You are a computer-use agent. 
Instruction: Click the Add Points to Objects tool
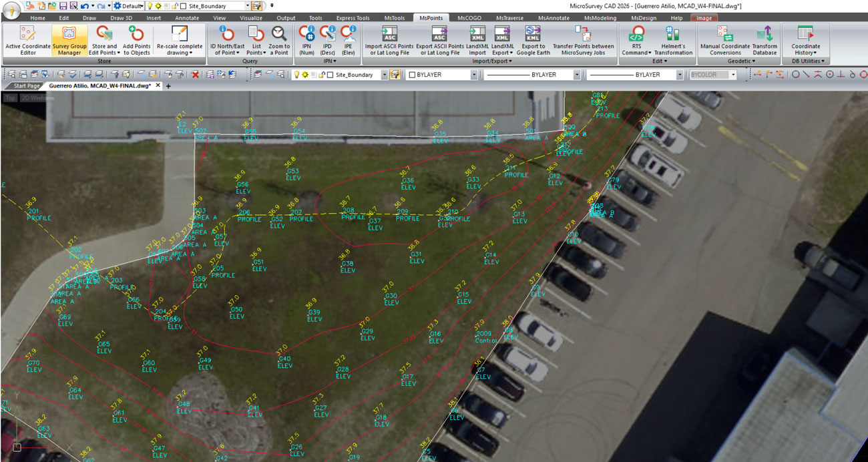tap(136, 40)
